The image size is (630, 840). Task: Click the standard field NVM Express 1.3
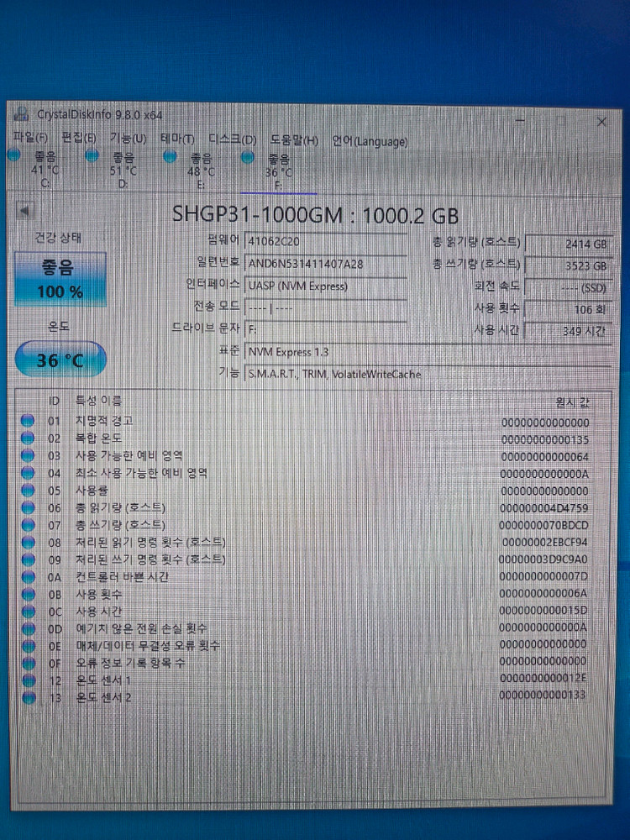tap(428, 352)
